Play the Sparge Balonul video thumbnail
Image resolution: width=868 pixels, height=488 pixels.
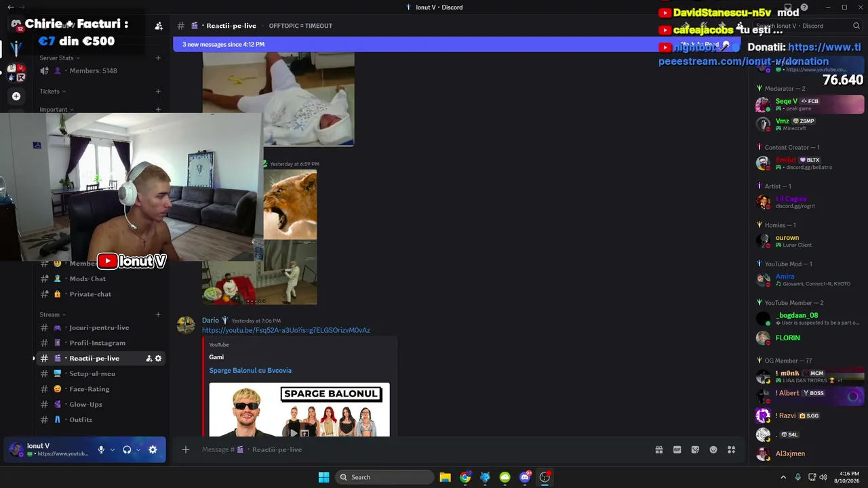coord(299,409)
